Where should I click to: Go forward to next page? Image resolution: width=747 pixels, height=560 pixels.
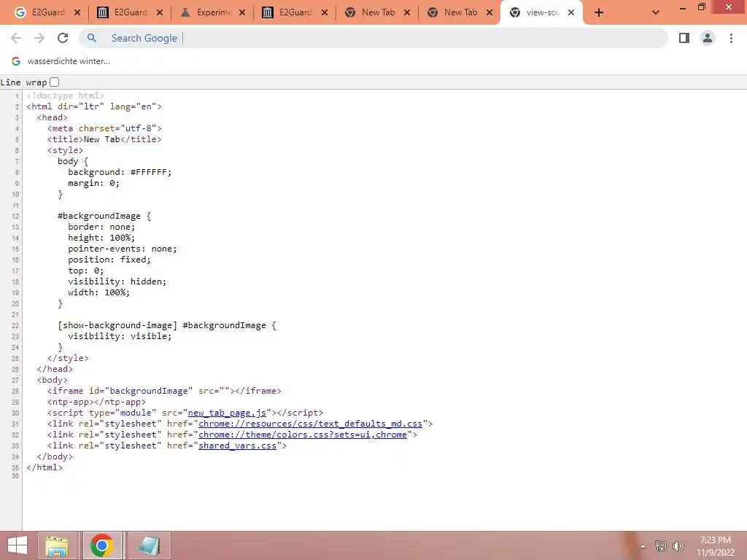(39, 38)
